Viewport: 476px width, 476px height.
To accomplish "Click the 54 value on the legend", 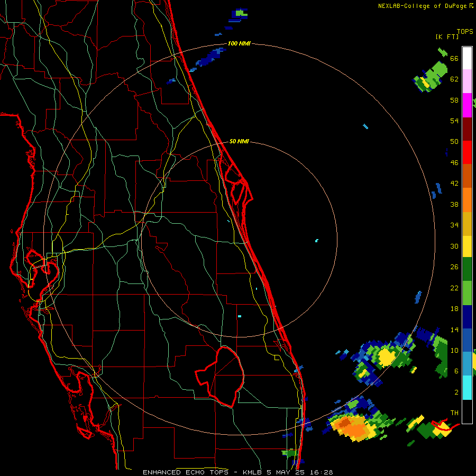I will [x=454, y=121].
